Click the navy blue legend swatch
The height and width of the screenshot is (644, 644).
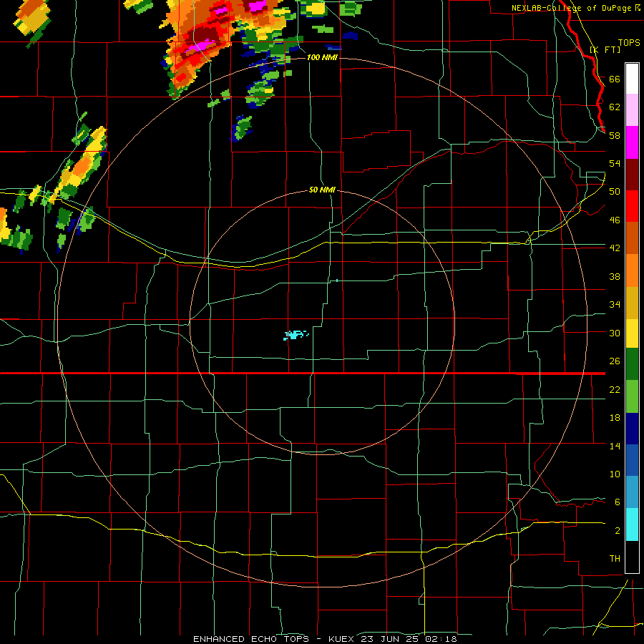click(x=632, y=429)
